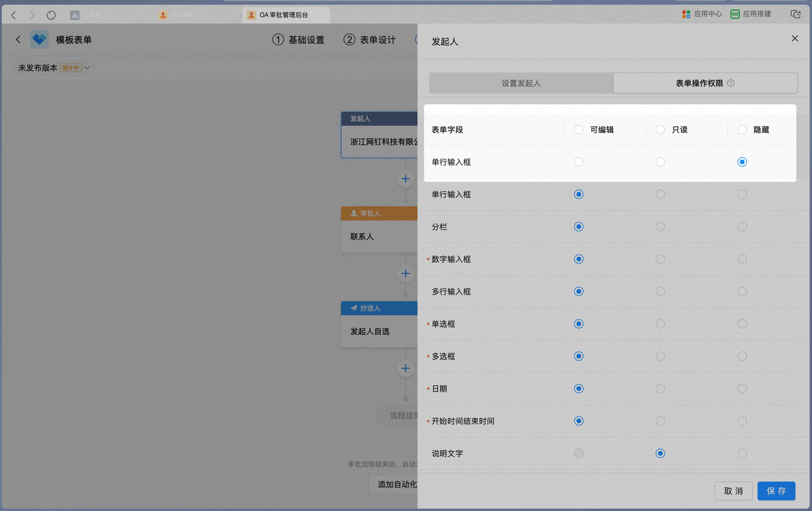Select the 表单操作权限 tab
812x511 pixels.
click(x=705, y=83)
